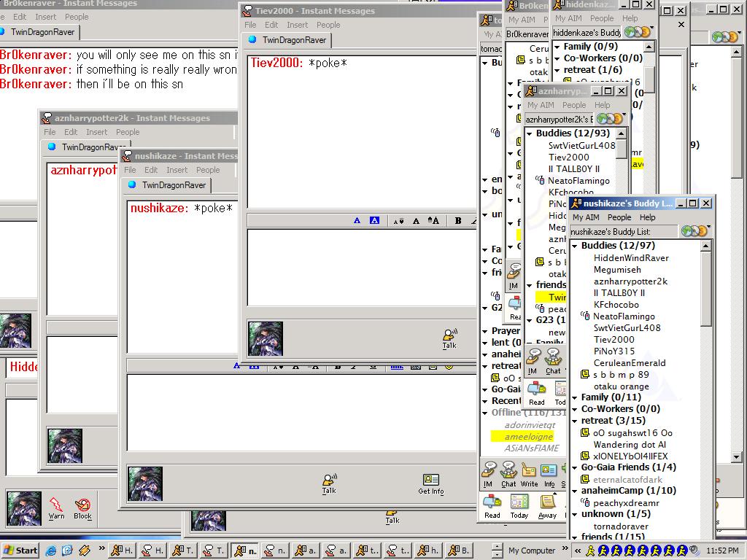The height and width of the screenshot is (560, 747).
Task: Click the Warn lightning icon
Action: 56,508
